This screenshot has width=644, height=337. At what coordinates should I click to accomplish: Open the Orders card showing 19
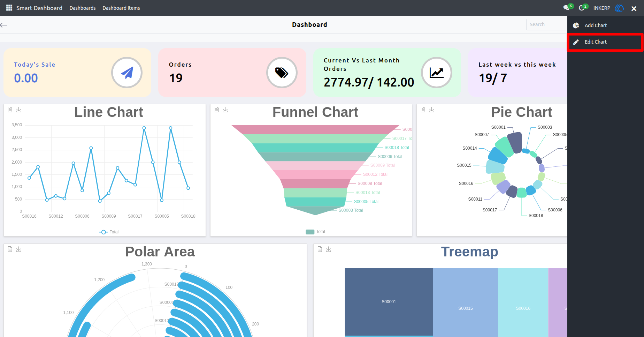click(x=232, y=73)
